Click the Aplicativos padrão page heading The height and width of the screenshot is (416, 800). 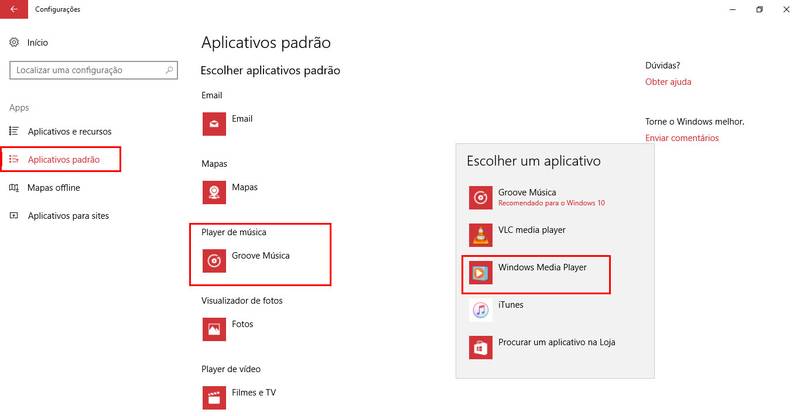coord(266,42)
